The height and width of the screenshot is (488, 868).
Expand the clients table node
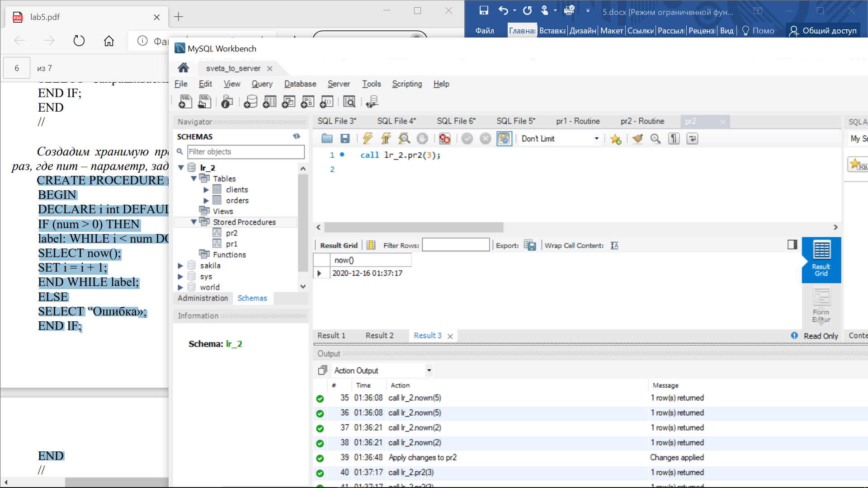pos(206,190)
